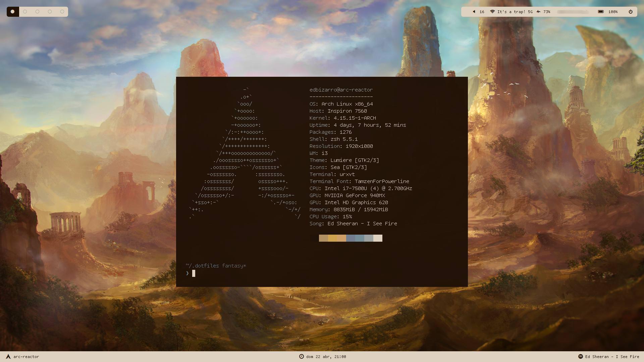Click the Arch ASCII art logo
Screen dimensions: 644x362
pyautogui.click(x=245, y=153)
